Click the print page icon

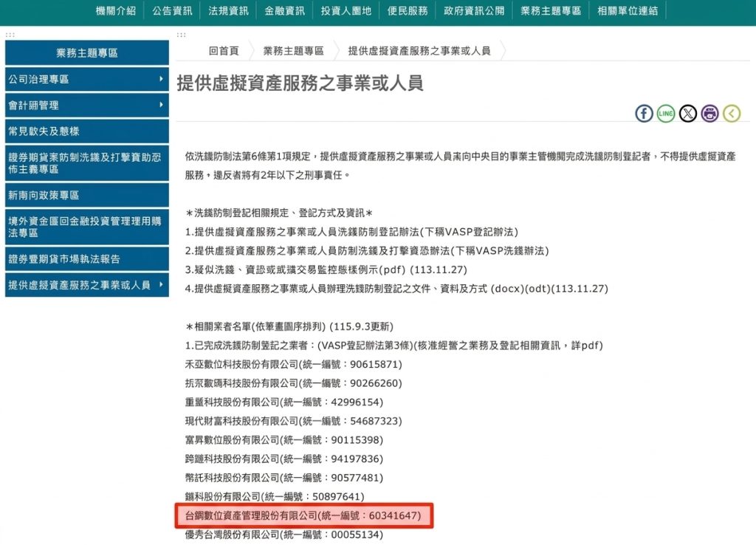[709, 114]
